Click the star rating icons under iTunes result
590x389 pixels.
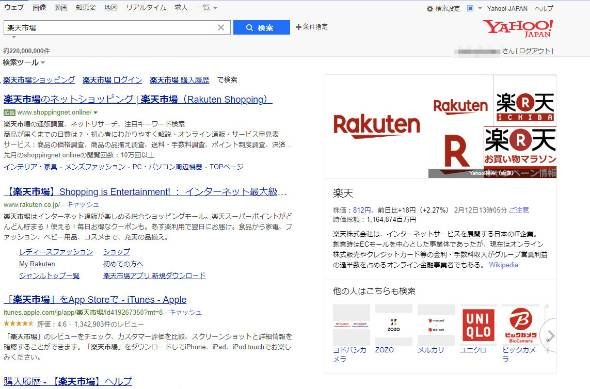pos(18,324)
